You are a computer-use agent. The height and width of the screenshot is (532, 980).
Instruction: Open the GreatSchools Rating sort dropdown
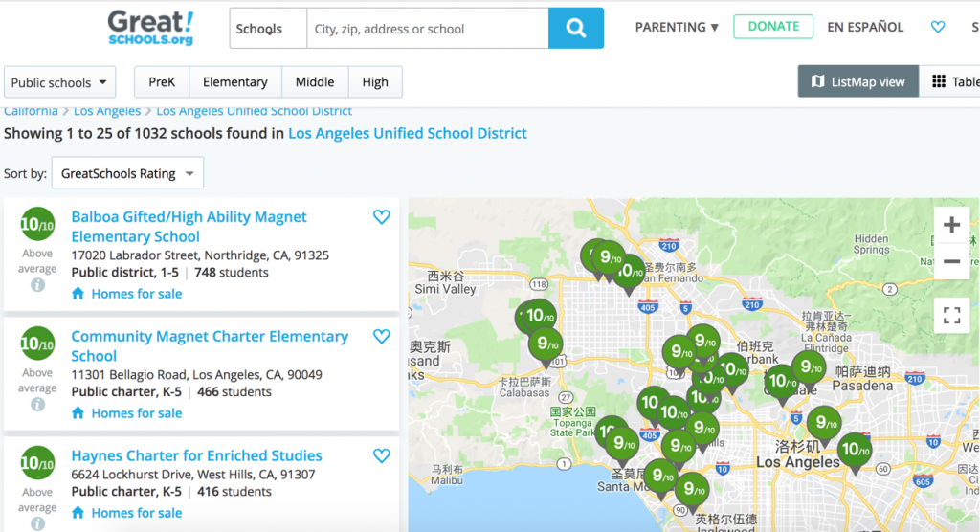[127, 173]
